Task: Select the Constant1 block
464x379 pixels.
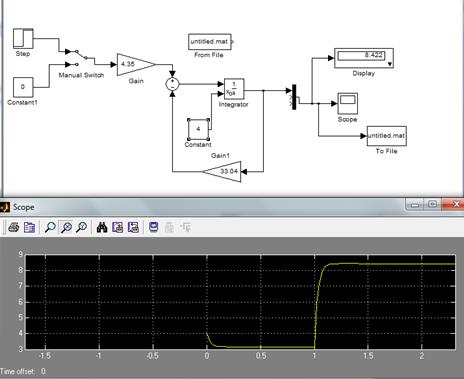Action: [23, 87]
